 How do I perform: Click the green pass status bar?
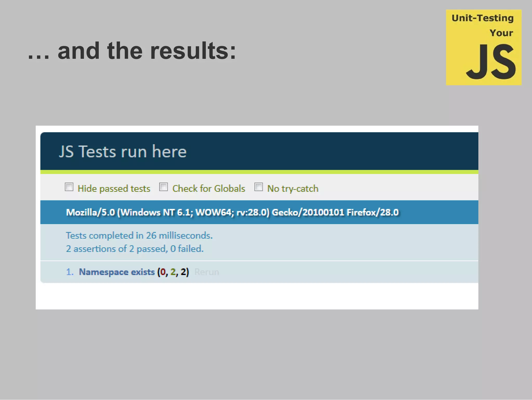tap(259, 172)
